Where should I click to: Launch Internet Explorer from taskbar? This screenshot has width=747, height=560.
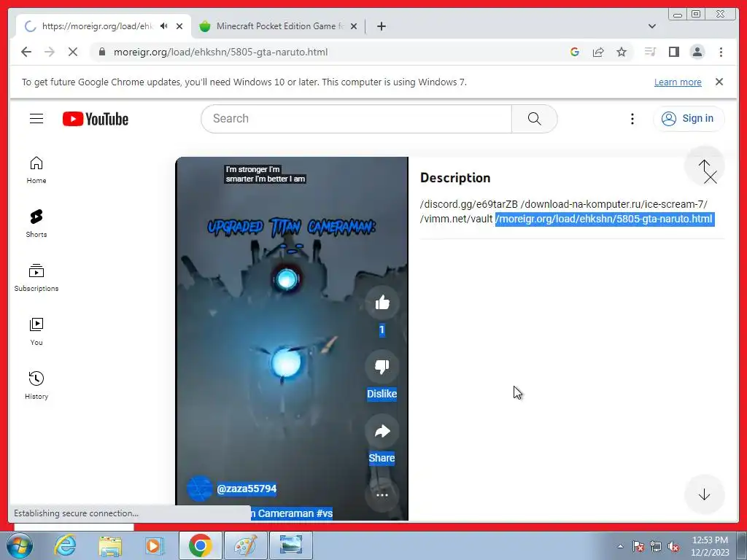(x=65, y=545)
